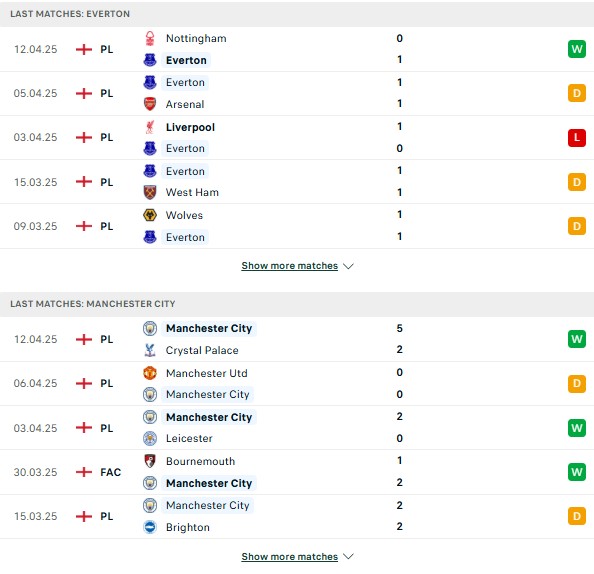The width and height of the screenshot is (594, 574).
Task: Click the Crystal Palace club crest
Action: [150, 350]
